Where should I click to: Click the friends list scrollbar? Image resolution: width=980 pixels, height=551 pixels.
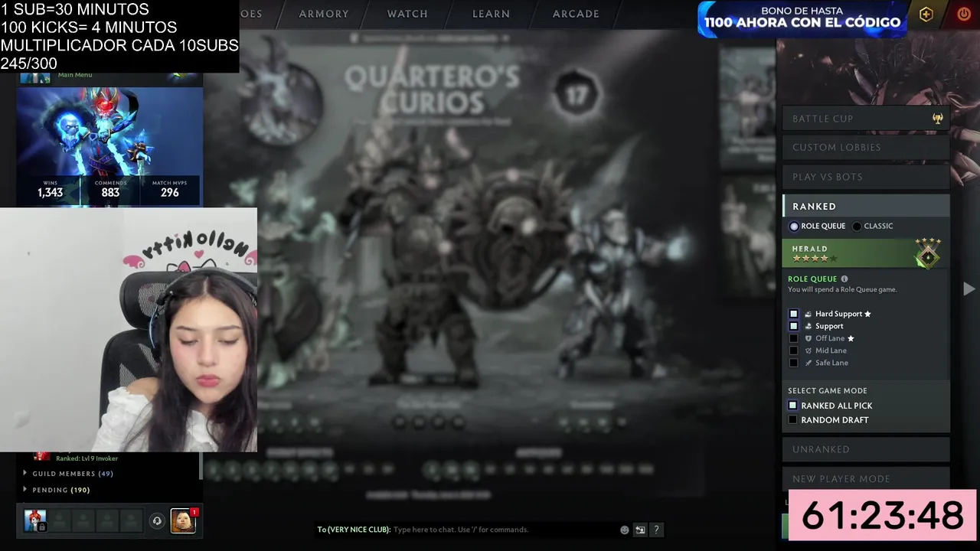pos(201,466)
